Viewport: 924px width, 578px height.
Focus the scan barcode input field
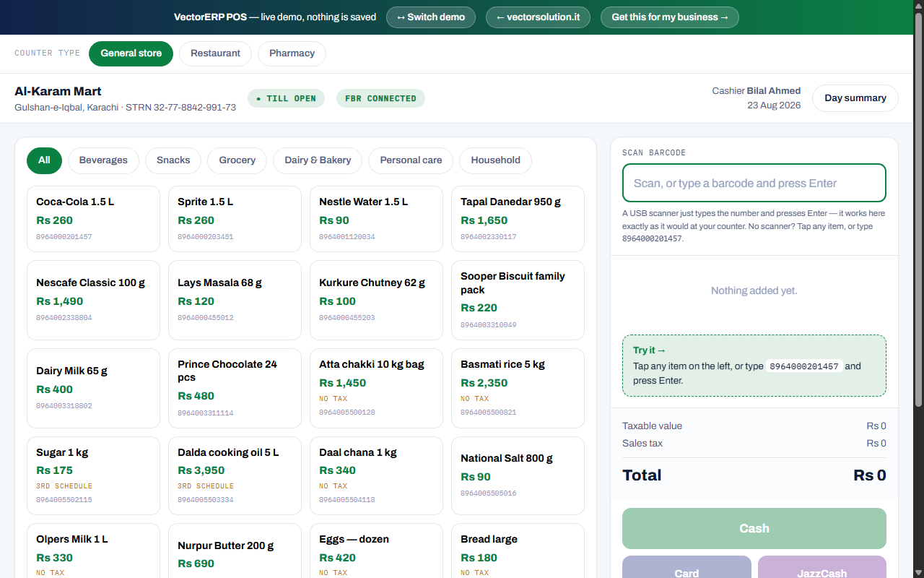tap(754, 184)
